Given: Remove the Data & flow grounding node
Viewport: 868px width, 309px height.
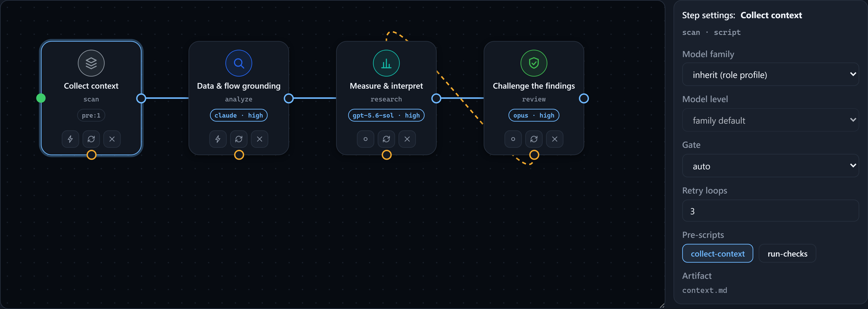Looking at the screenshot, I should [259, 139].
